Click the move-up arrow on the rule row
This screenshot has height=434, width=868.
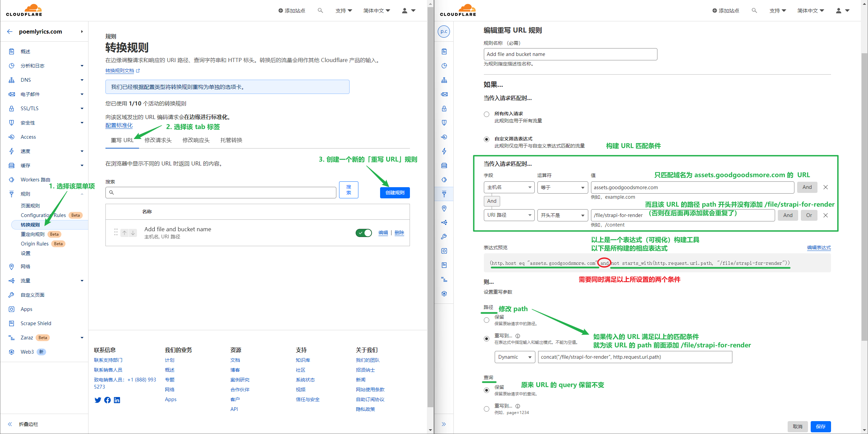click(124, 233)
